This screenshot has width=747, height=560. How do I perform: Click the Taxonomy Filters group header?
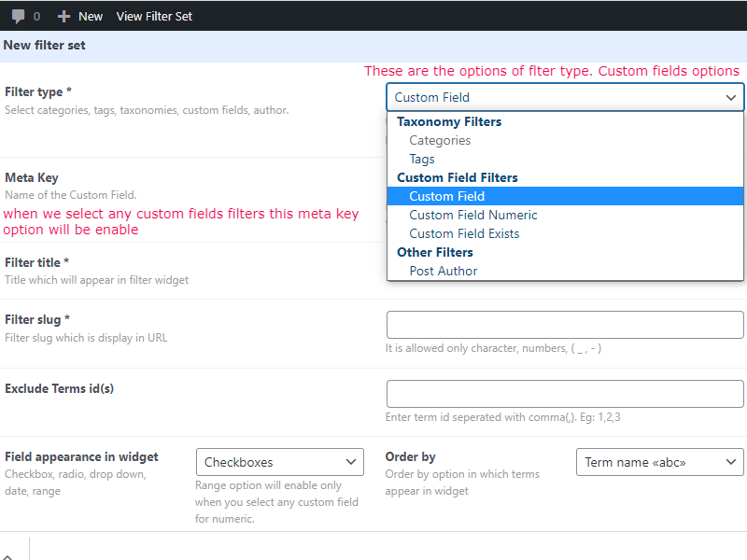449,122
